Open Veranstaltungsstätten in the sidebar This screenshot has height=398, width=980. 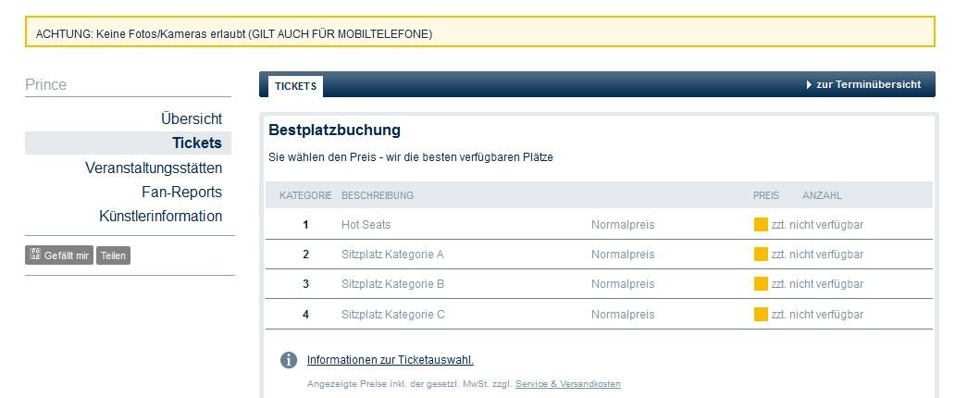click(154, 168)
